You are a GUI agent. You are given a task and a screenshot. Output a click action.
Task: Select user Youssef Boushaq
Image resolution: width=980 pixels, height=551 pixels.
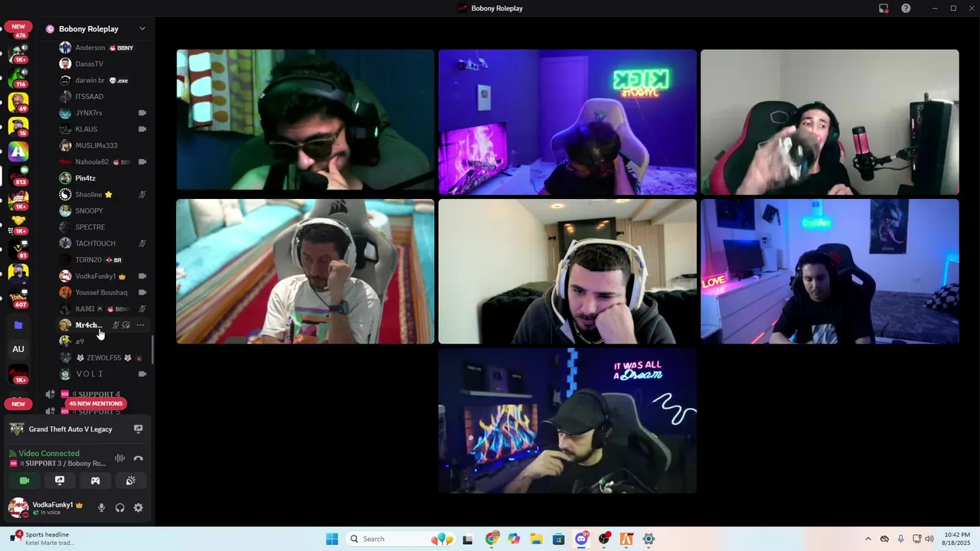click(x=103, y=292)
